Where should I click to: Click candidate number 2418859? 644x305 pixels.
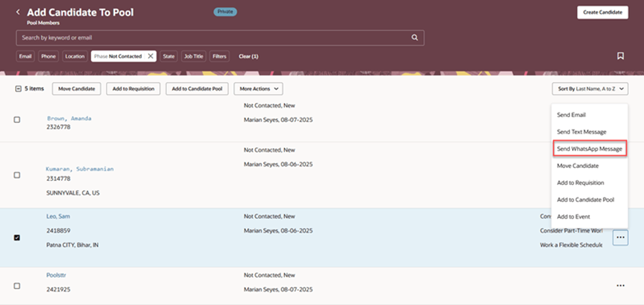tap(58, 230)
